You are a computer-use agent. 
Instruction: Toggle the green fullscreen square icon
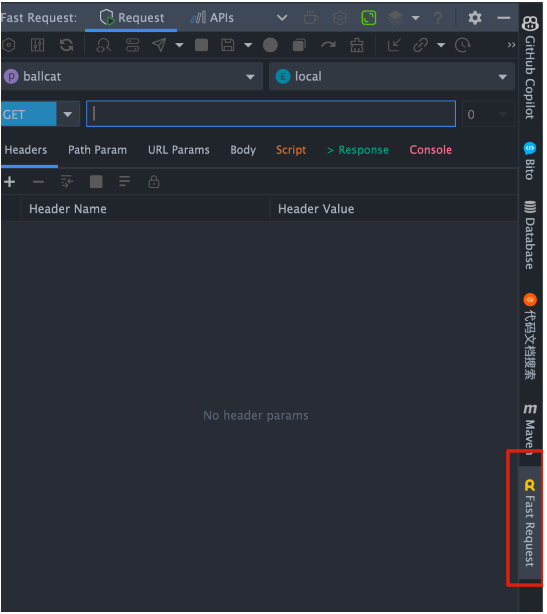[368, 18]
